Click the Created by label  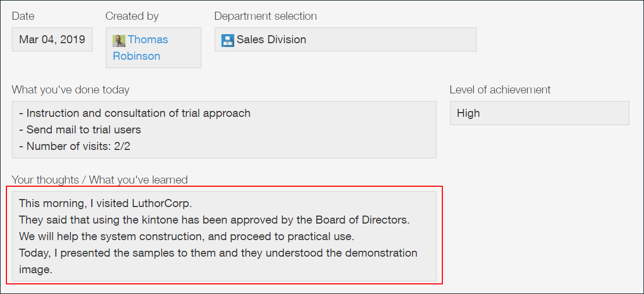point(132,16)
